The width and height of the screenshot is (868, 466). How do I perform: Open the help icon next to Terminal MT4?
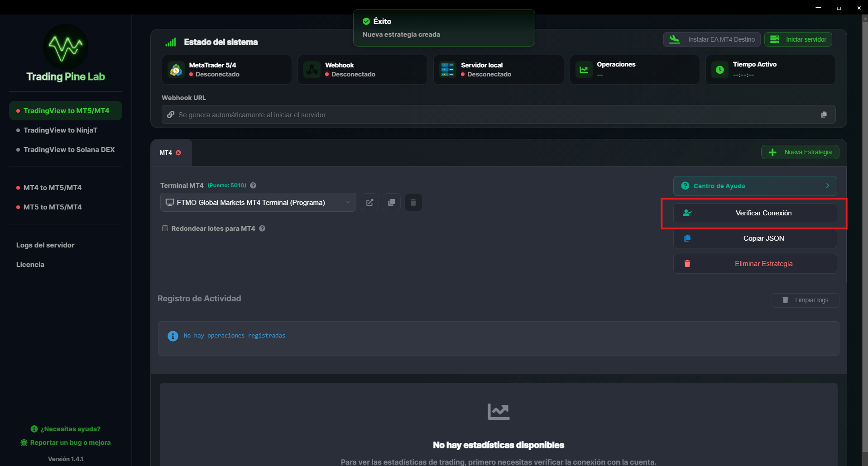point(253,185)
